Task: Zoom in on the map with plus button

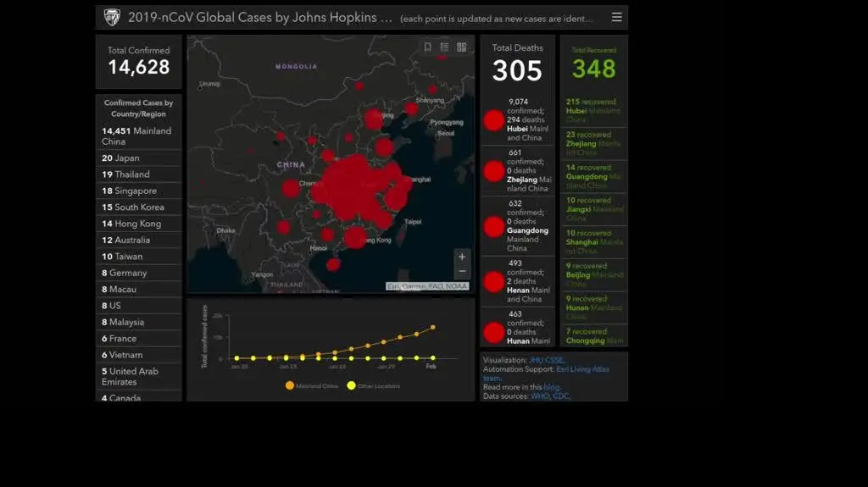Action: pyautogui.click(x=461, y=257)
